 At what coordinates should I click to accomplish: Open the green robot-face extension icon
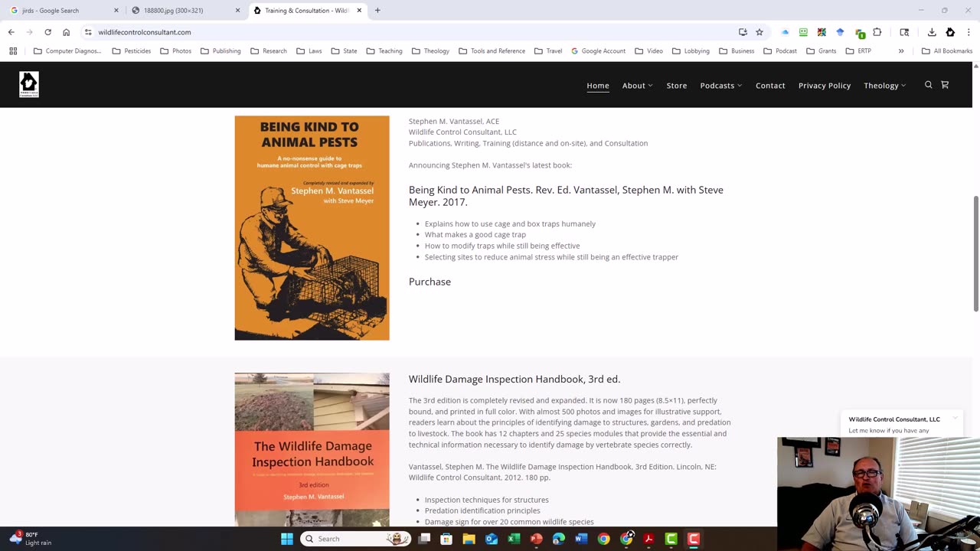coord(803,32)
